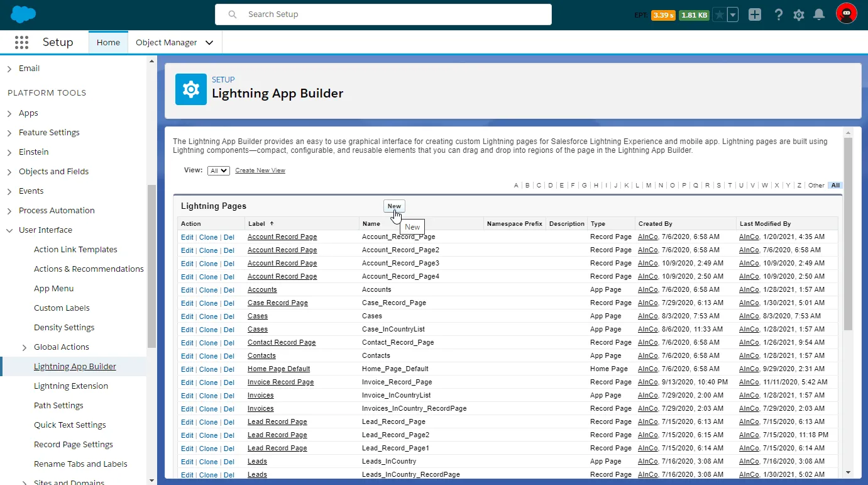
Task: Open the user profile avatar
Action: click(846, 14)
